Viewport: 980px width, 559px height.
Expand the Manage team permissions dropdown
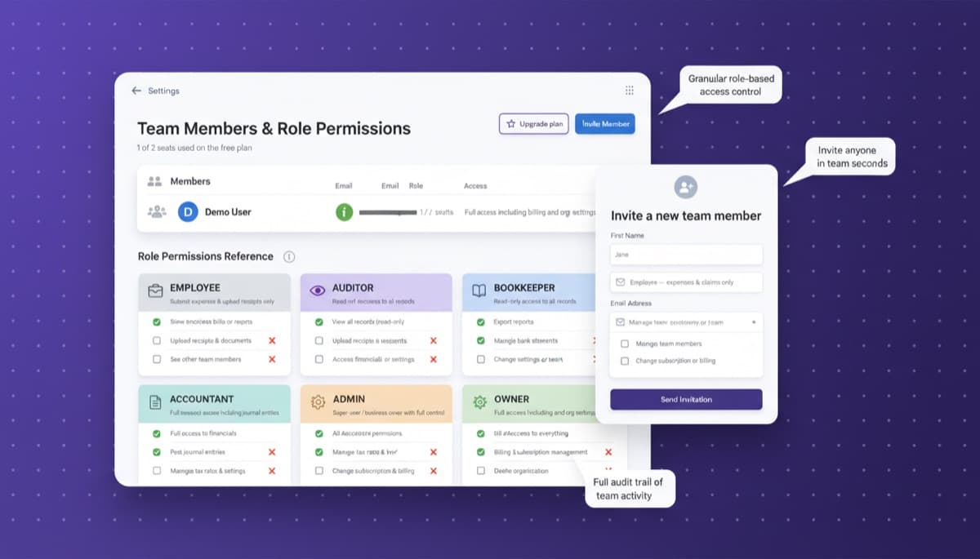[x=685, y=322]
